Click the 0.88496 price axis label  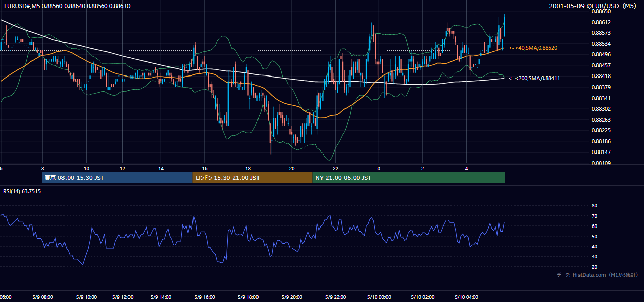tap(601, 55)
